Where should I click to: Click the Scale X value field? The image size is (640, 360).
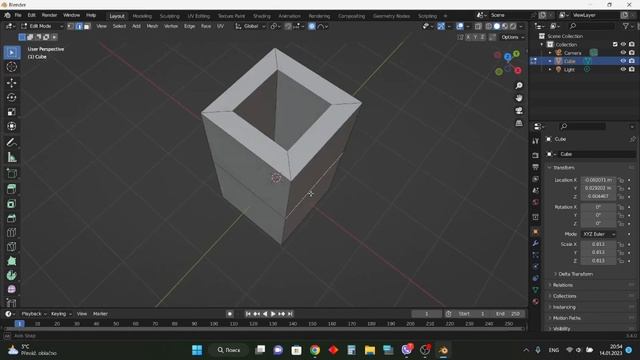598,244
